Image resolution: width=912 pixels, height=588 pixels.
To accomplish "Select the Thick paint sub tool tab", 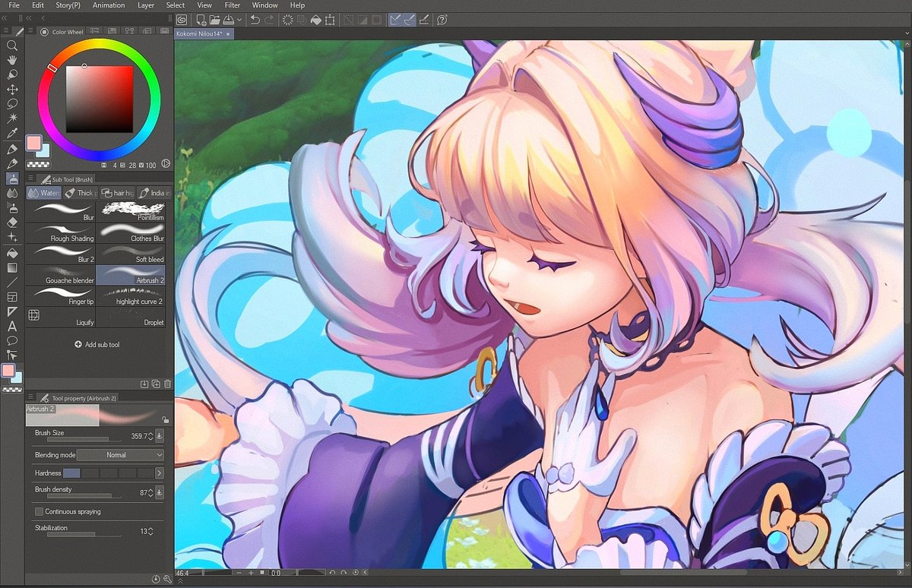I will pyautogui.click(x=80, y=193).
